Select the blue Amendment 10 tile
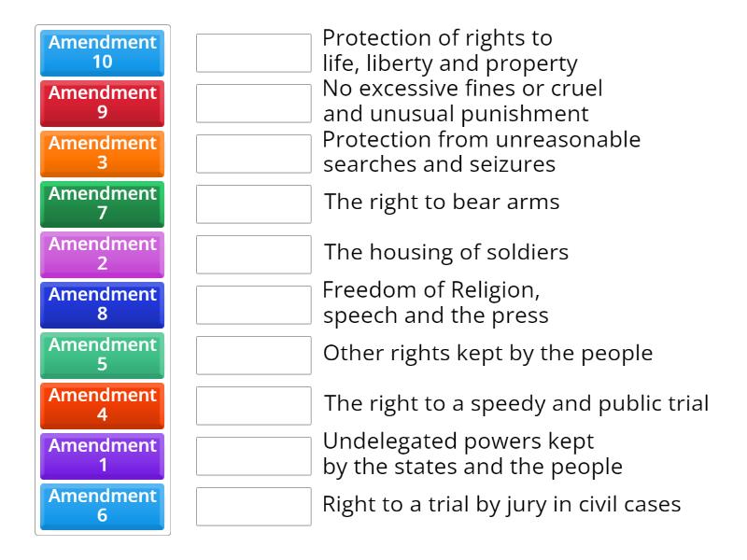Image resolution: width=747 pixels, height=560 pixels. [x=102, y=53]
